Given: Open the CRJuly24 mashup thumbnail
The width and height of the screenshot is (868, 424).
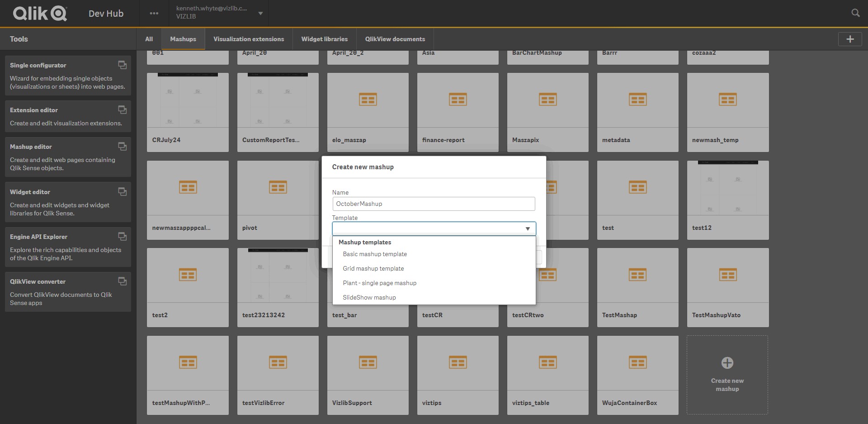Looking at the screenshot, I should 188,100.
